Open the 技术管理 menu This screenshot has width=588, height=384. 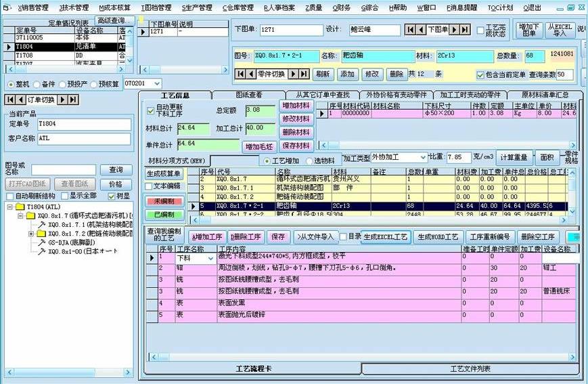click(x=74, y=7)
